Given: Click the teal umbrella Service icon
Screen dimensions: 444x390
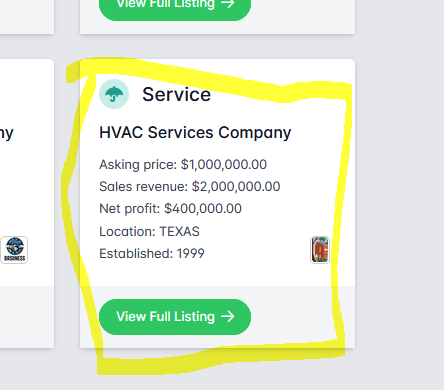Looking at the screenshot, I should click(114, 94).
